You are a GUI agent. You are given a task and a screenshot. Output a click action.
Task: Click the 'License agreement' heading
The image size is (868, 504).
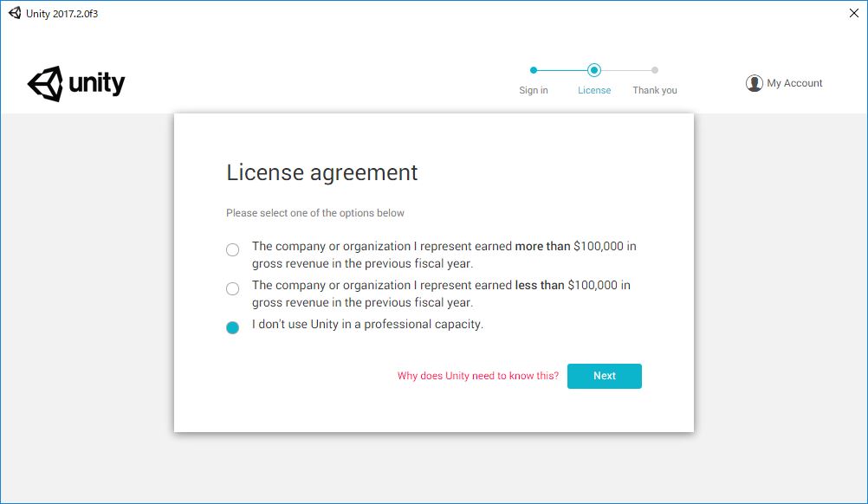[321, 172]
